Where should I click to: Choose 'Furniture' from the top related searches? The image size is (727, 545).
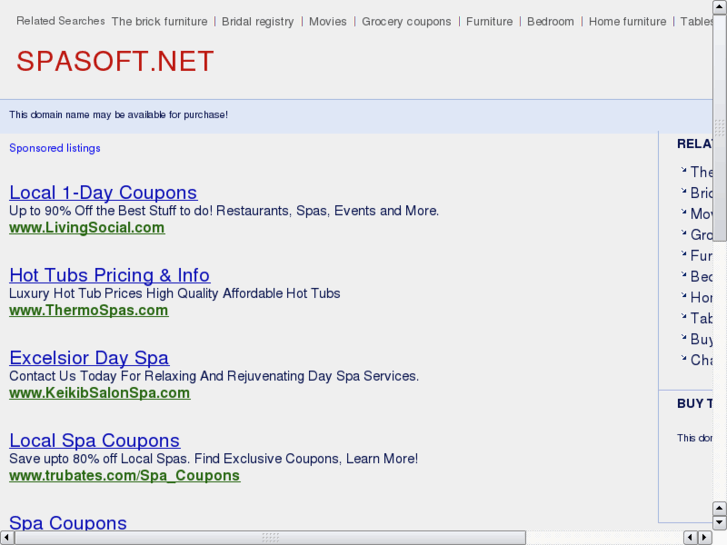(x=489, y=21)
